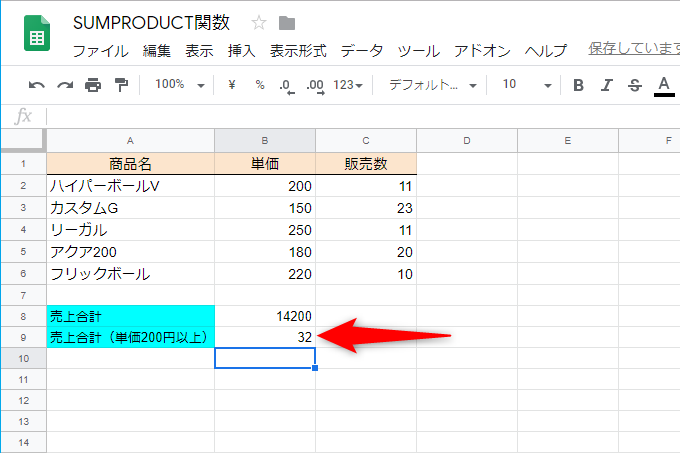Select the total cell 14200
This screenshot has height=453, width=680.
[x=265, y=316]
